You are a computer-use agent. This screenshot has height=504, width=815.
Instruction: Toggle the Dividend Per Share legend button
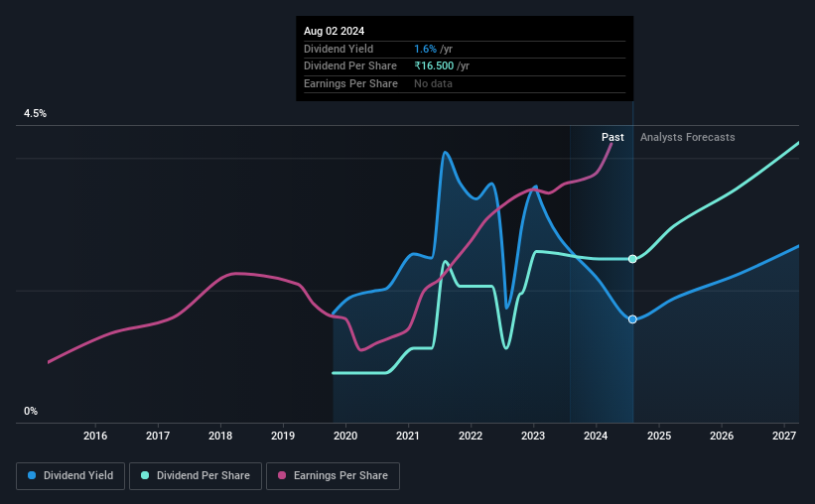pos(196,475)
